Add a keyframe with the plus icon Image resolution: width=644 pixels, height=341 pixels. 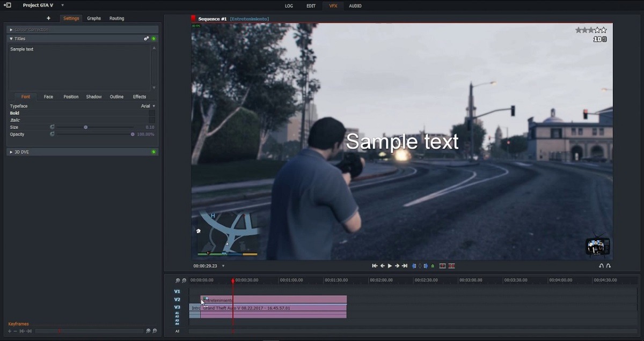click(x=10, y=331)
